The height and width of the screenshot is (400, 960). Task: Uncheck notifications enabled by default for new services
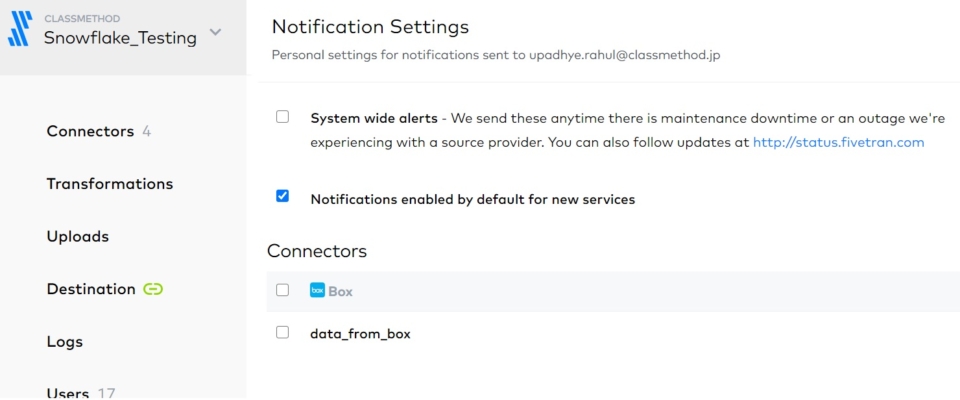pos(283,197)
